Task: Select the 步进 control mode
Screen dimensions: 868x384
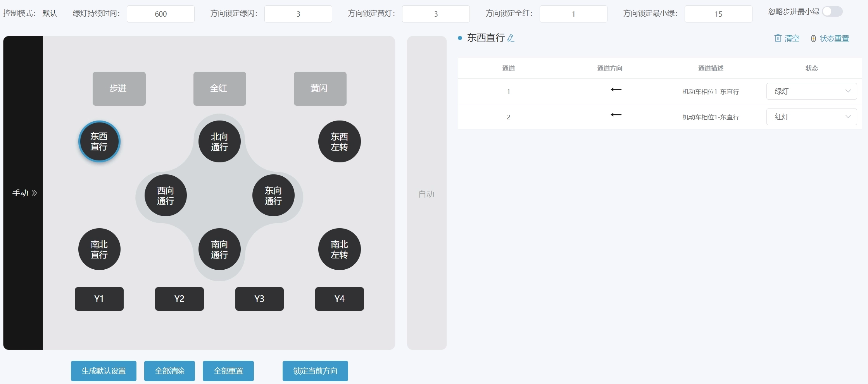Action: point(119,88)
